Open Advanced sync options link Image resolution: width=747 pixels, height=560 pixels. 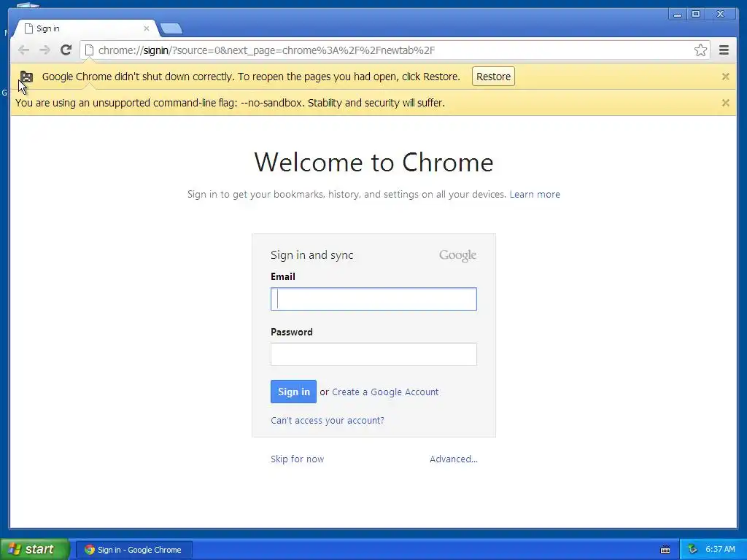[454, 459]
